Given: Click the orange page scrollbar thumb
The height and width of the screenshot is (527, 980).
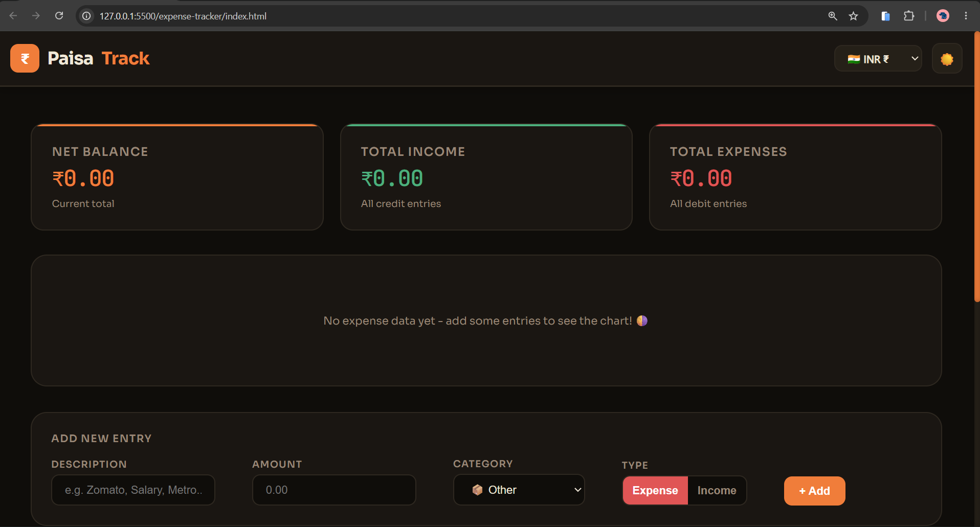Looking at the screenshot, I should click(977, 167).
